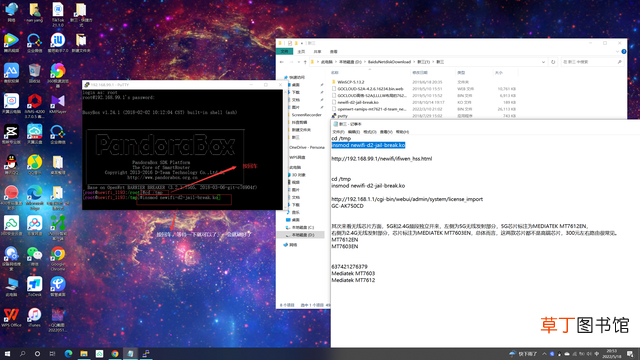Open the View (查看) ribbon tab in Explorer

tap(333, 51)
